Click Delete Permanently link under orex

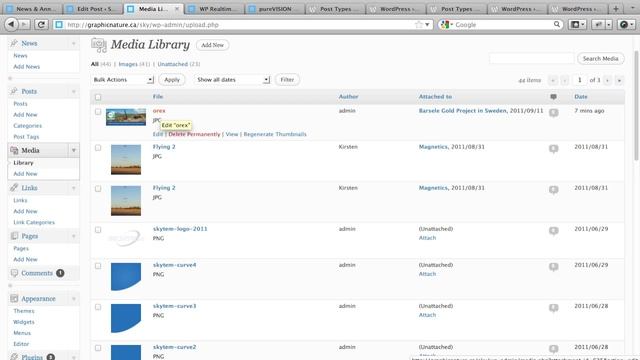194,134
